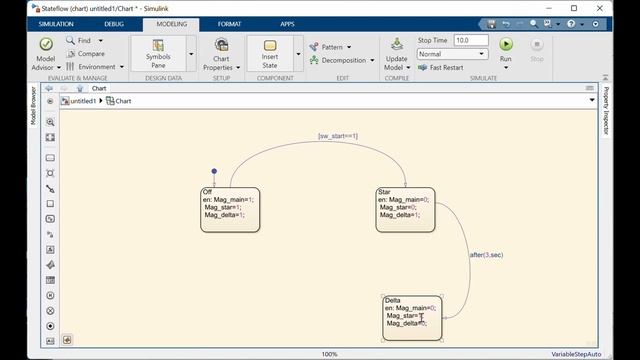Click the Undo arrow in quick access toolbar
The height and width of the screenshot is (360, 640).
506,24
